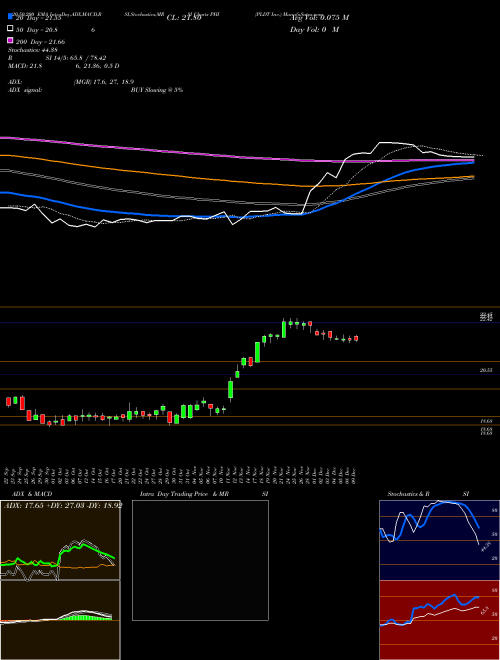This screenshot has height=660, width=500.
Task: Click the tall green candle at the price peak
Action: coord(284,329)
